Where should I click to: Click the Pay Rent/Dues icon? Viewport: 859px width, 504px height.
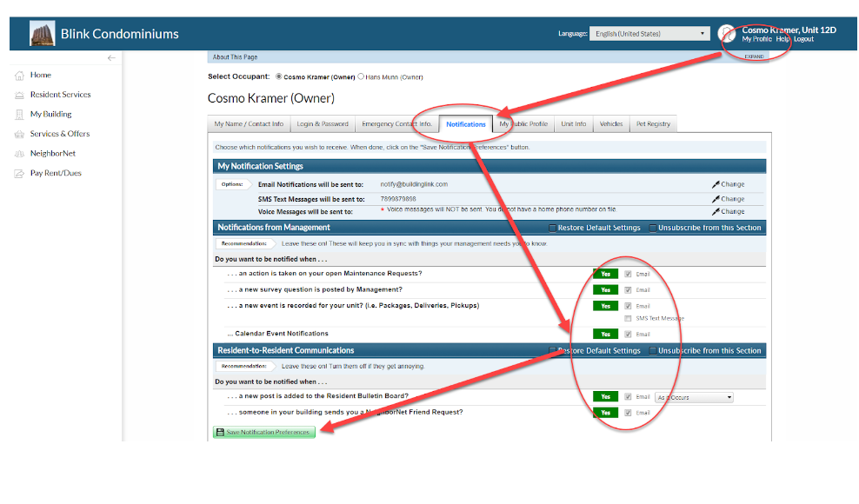pos(19,174)
